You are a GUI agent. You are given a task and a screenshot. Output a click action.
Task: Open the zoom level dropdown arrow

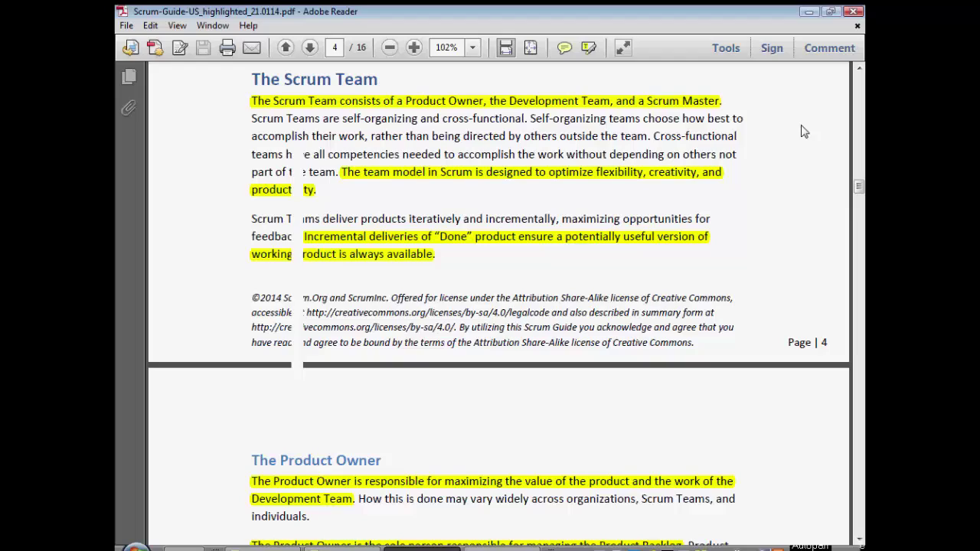[x=472, y=47]
